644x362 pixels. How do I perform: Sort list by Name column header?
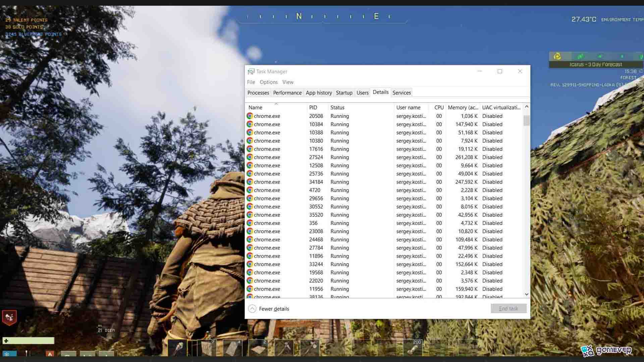pos(255,108)
